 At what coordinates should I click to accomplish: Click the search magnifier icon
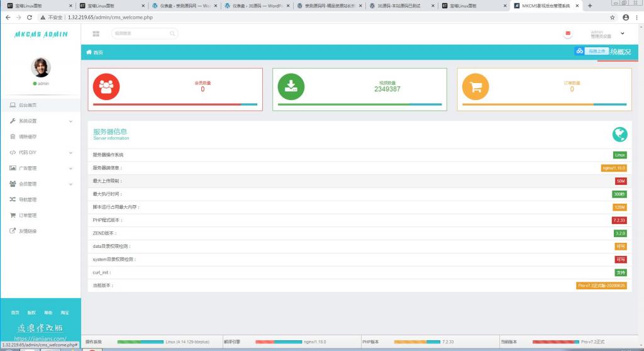[172, 33]
